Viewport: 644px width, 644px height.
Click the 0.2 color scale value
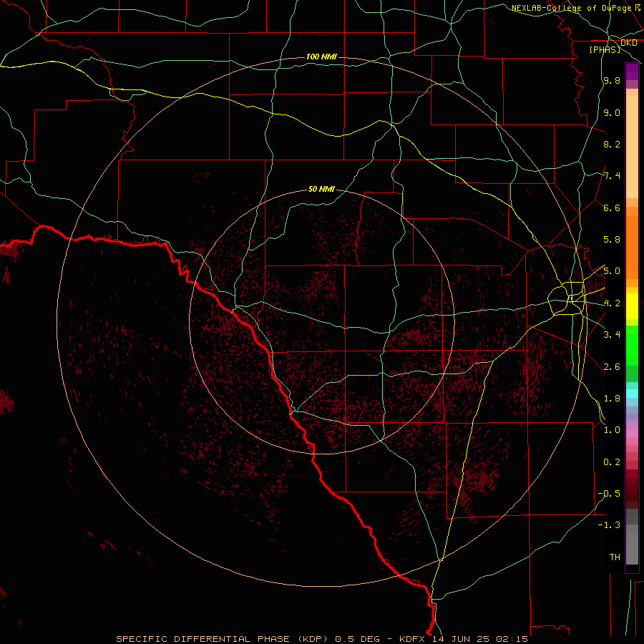(x=612, y=462)
